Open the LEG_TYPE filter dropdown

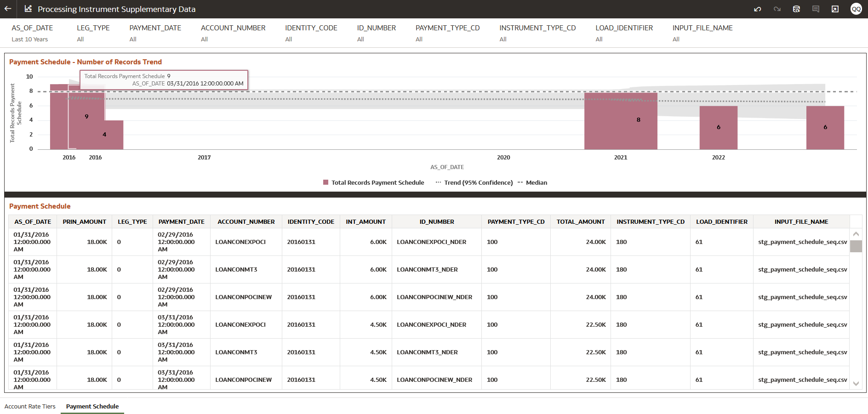[93, 33]
